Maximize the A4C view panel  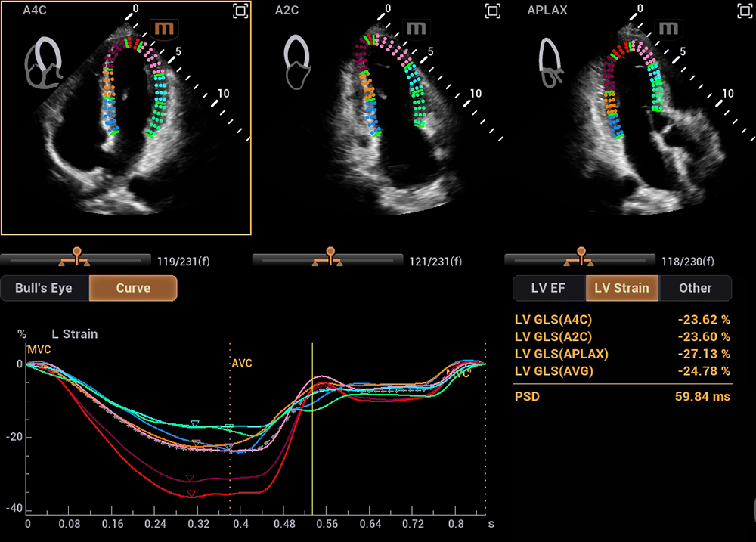click(240, 11)
